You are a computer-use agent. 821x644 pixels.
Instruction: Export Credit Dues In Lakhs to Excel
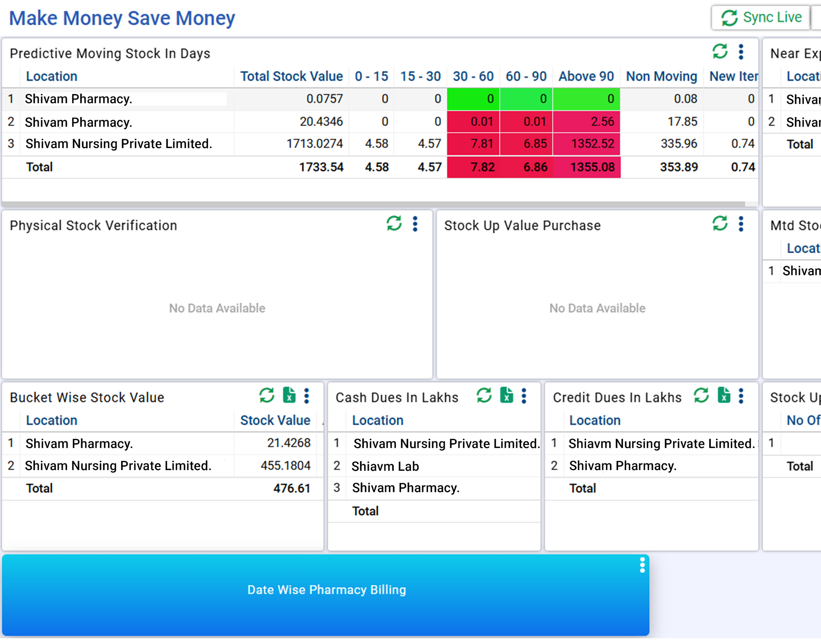(724, 395)
